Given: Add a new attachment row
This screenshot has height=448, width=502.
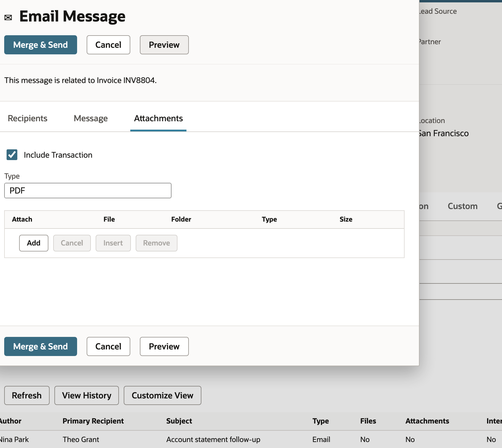Looking at the screenshot, I should [34, 243].
